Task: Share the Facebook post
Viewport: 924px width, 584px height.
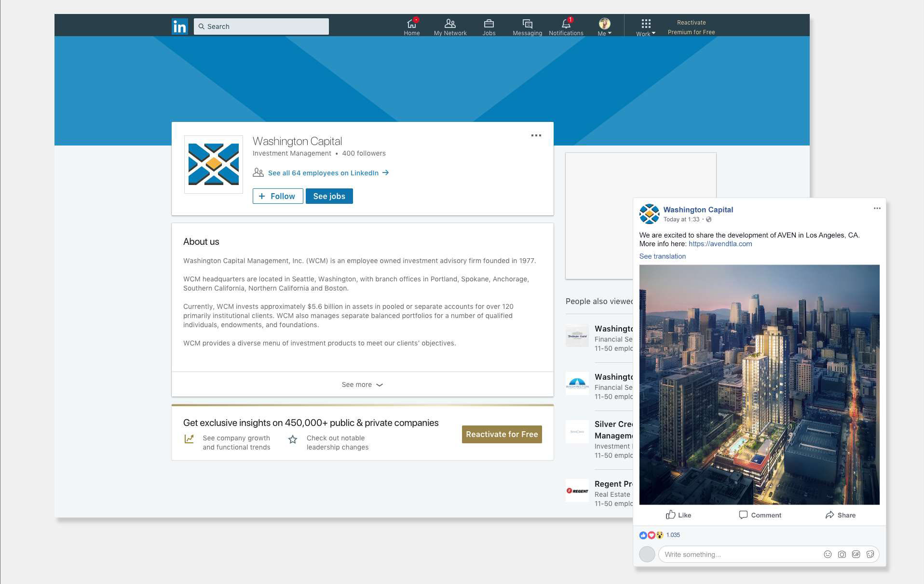Action: [840, 515]
